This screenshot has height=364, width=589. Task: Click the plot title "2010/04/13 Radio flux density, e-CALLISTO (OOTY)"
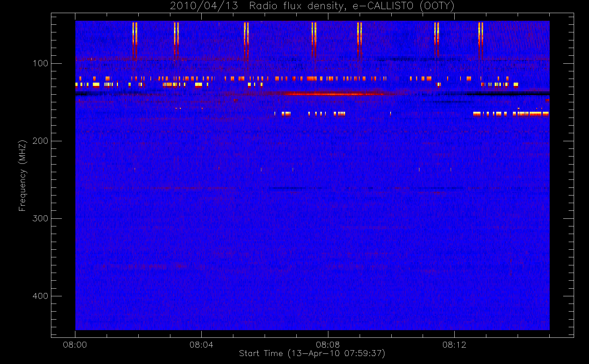coord(312,6)
